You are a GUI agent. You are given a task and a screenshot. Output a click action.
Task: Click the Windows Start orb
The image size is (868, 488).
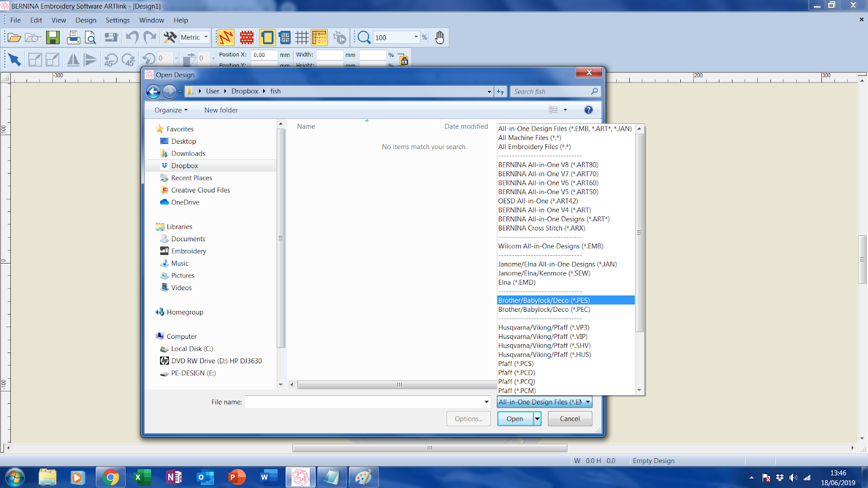pos(15,477)
